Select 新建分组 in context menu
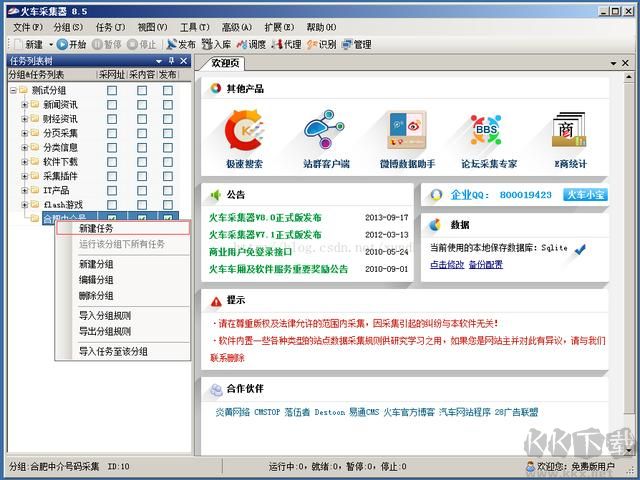This screenshot has height=480, width=640. 123,264
